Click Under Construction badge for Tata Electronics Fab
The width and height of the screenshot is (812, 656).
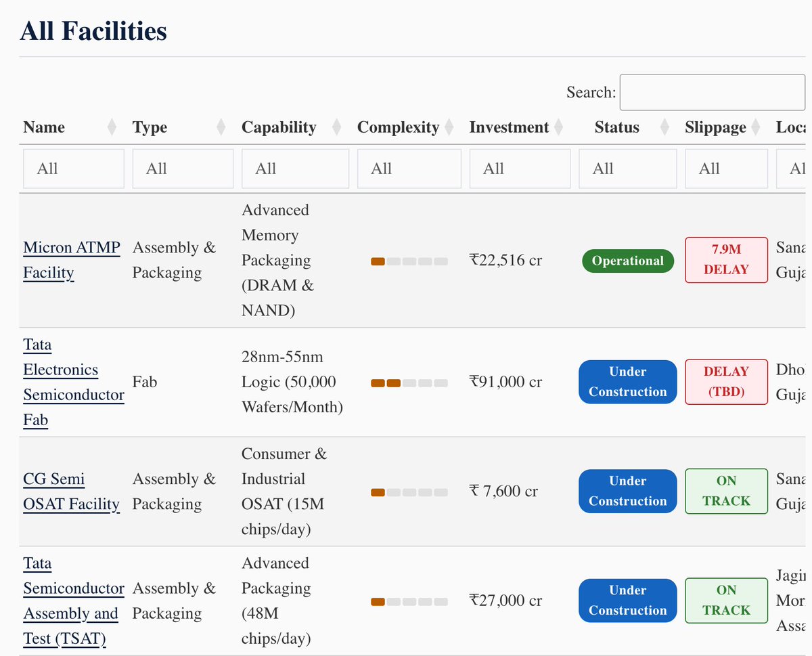click(628, 382)
